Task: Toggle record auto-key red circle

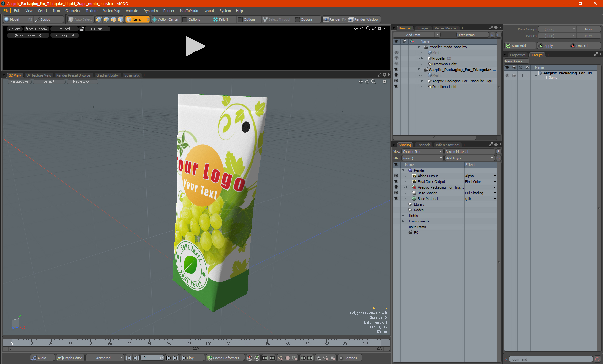Action: [287, 358]
